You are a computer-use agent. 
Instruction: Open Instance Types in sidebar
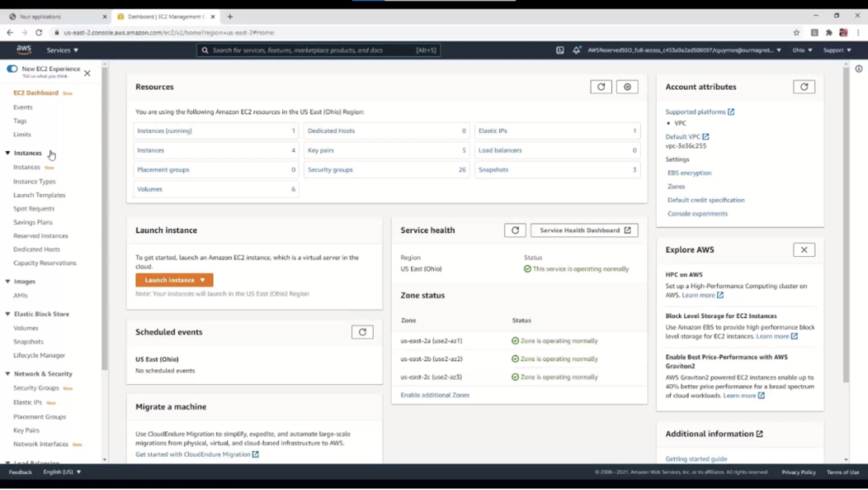pos(34,181)
